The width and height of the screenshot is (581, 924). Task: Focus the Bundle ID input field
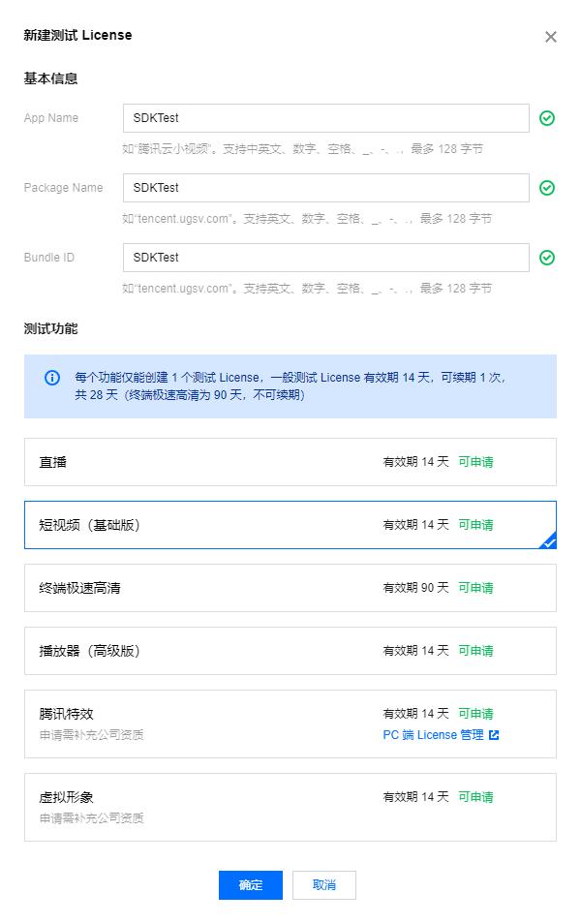326,258
